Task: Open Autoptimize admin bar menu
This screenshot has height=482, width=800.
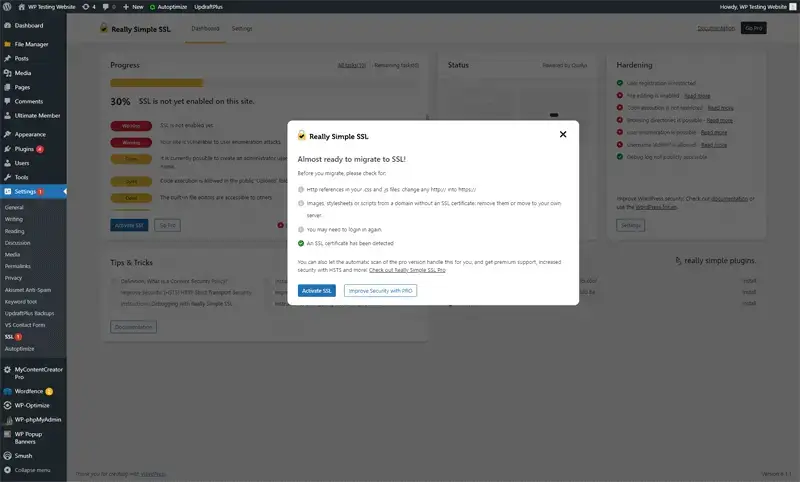Action: (168, 7)
